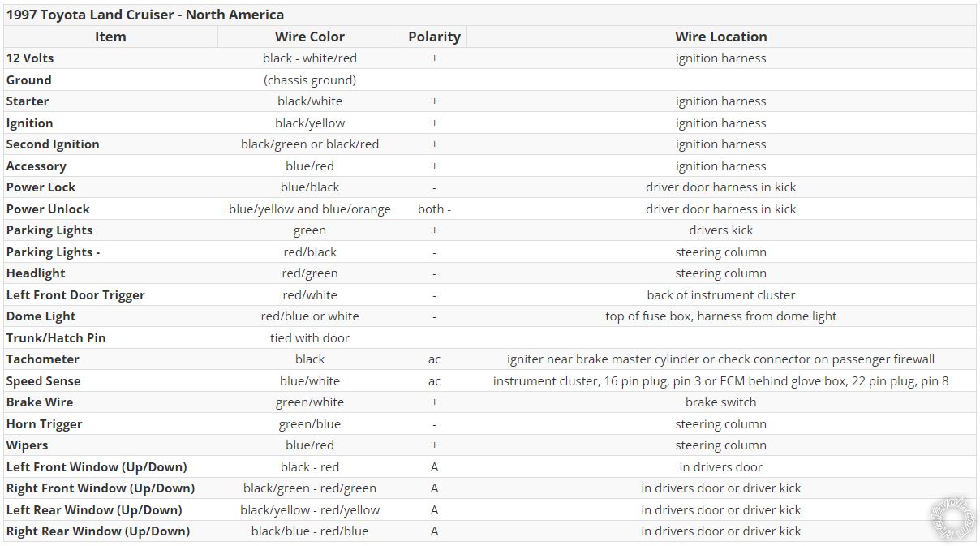Select the Dome Light wire location text

(720, 316)
